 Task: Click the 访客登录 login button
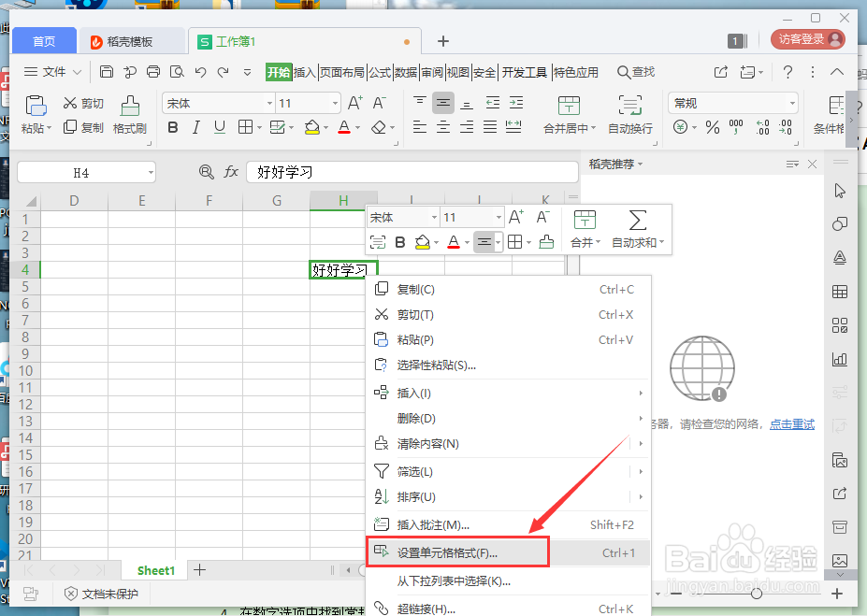(x=807, y=39)
